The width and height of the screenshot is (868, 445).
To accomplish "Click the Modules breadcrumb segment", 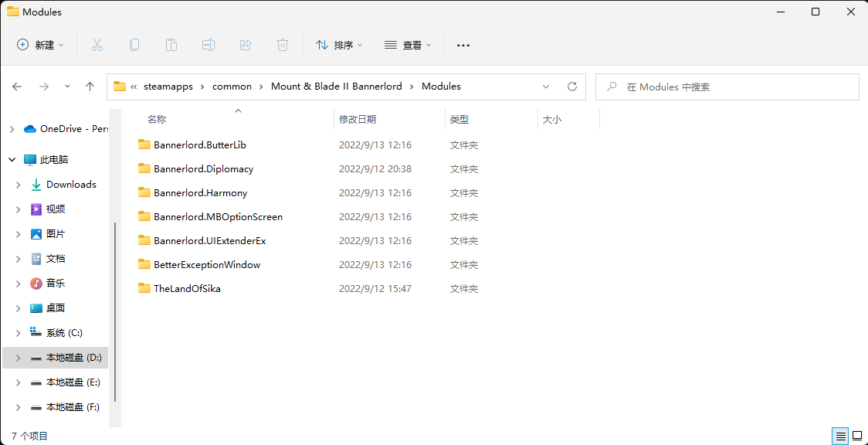I will [441, 87].
